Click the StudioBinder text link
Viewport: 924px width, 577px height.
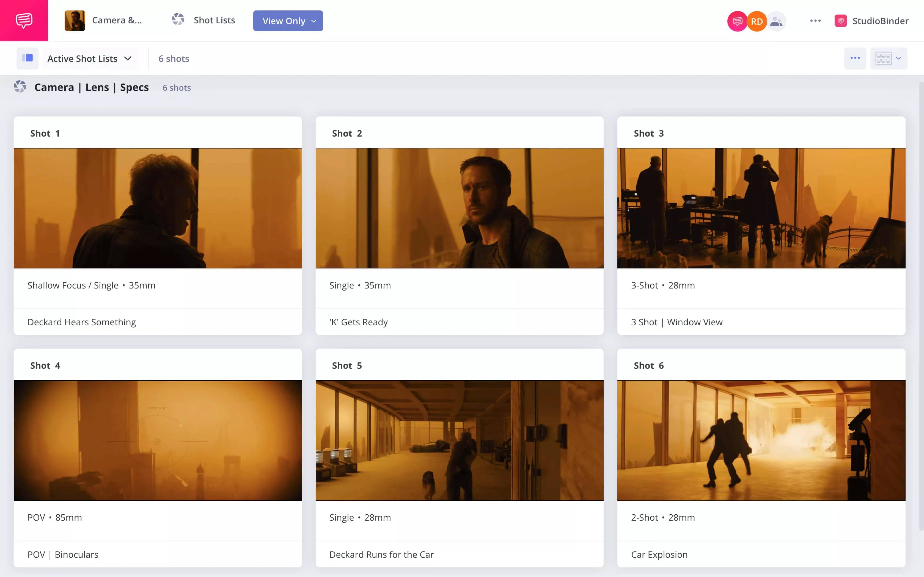[880, 21]
